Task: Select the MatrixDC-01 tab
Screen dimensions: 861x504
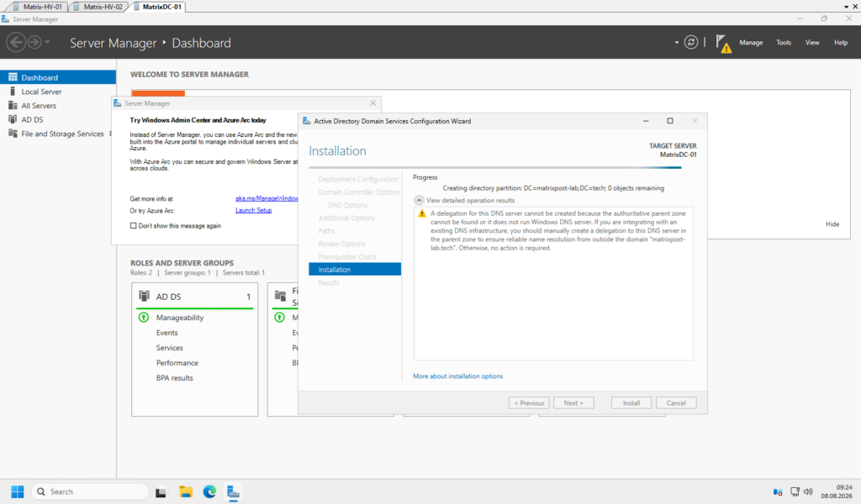Action: (157, 7)
